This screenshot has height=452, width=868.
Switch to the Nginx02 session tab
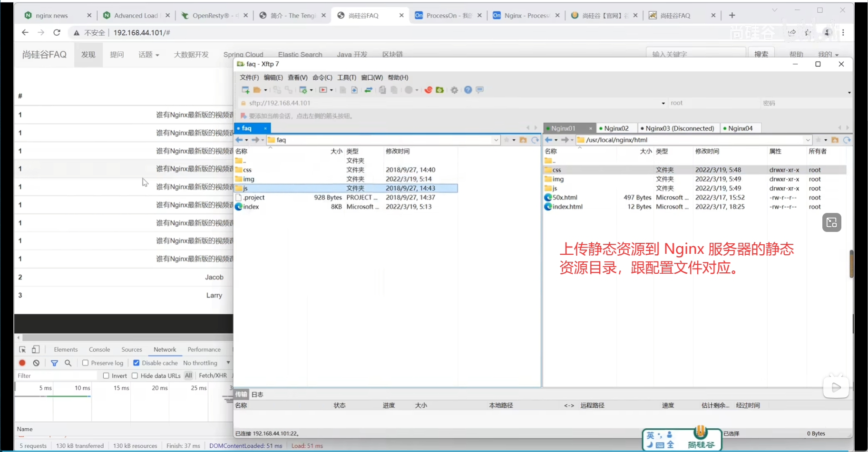[616, 128]
